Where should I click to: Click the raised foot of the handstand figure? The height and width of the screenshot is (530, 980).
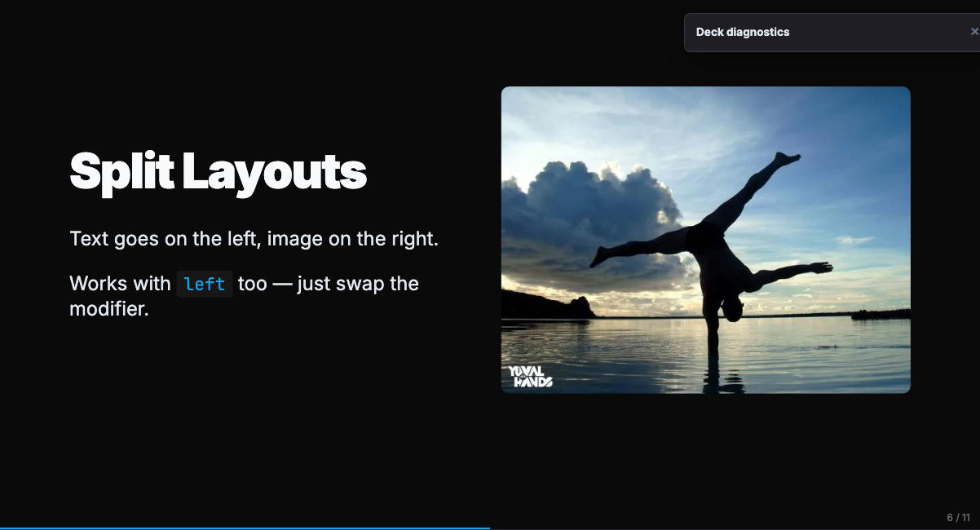[788, 157]
